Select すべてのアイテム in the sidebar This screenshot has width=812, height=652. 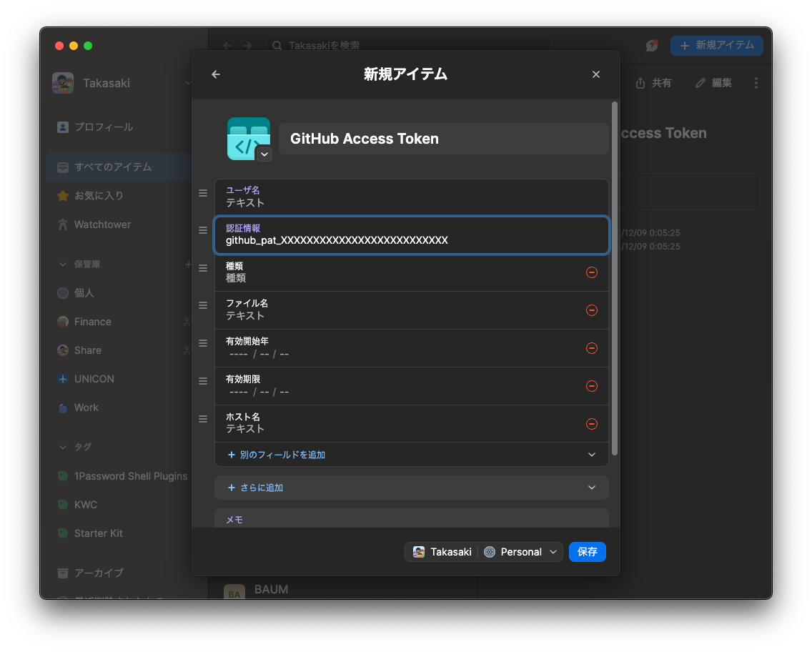click(x=119, y=167)
